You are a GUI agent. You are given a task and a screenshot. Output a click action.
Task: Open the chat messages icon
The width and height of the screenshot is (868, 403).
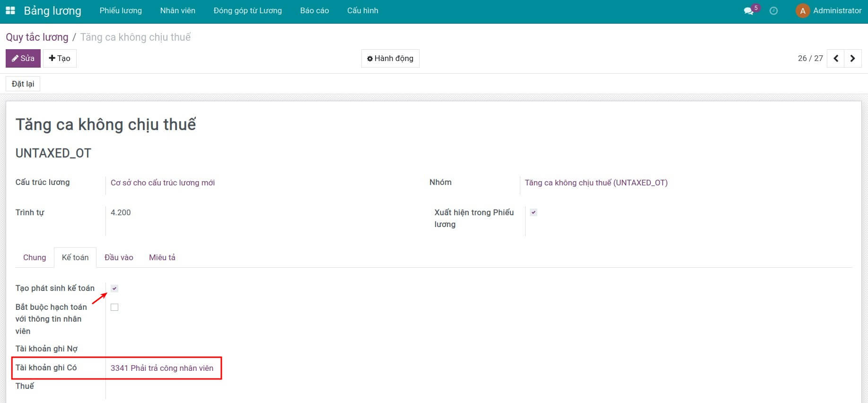[x=748, y=11]
